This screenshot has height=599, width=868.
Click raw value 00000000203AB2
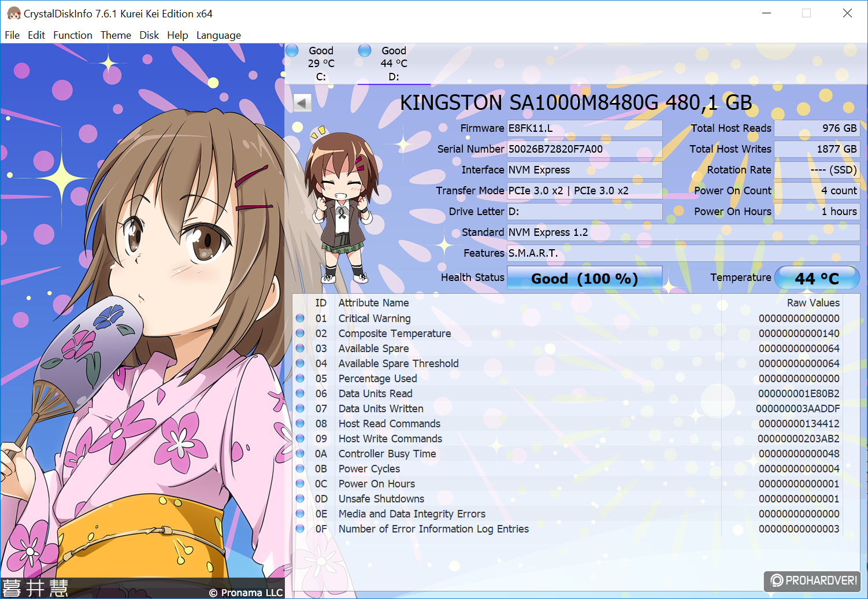click(x=799, y=439)
